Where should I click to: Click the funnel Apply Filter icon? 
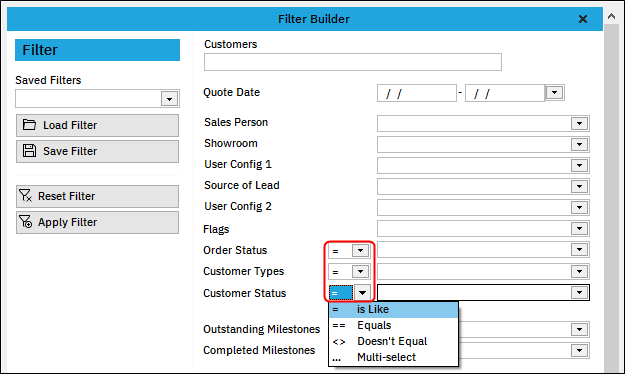(x=26, y=222)
